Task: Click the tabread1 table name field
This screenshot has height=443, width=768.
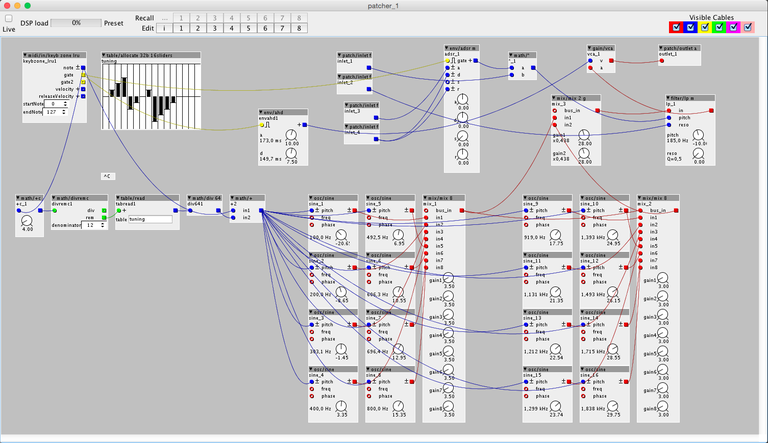Action: coord(150,220)
